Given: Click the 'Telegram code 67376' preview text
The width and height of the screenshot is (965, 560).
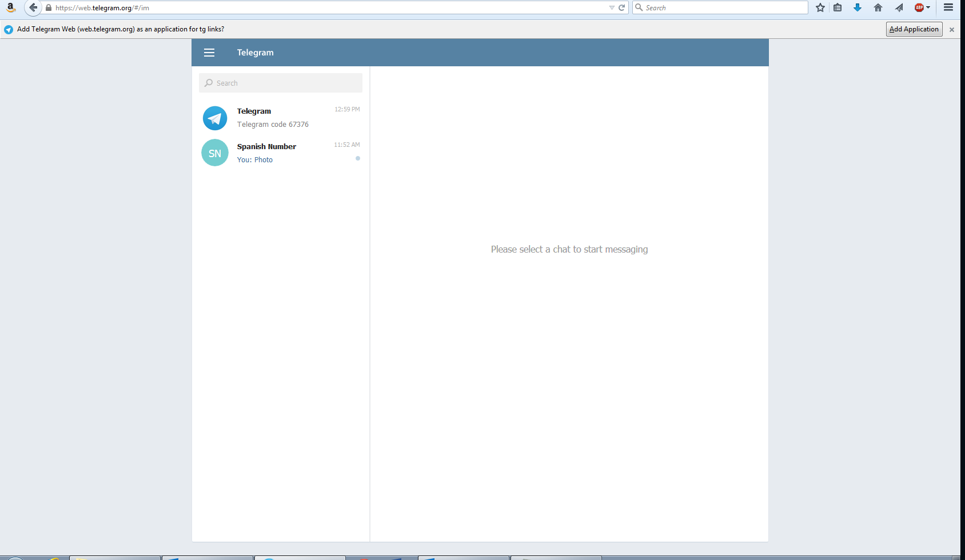Looking at the screenshot, I should [x=273, y=125].
